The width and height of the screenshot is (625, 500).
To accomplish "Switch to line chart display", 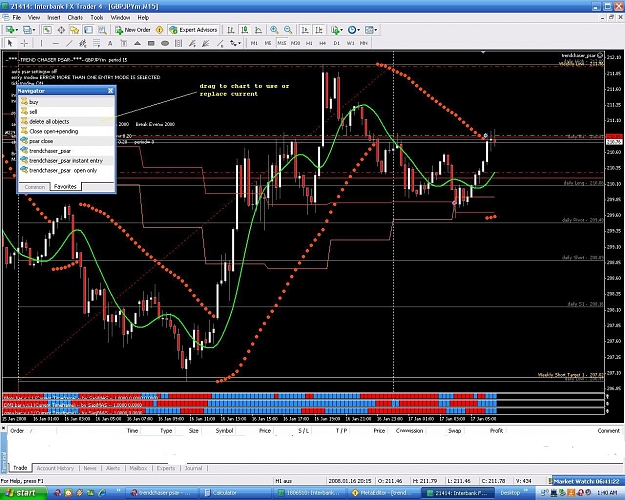I will (258, 30).
